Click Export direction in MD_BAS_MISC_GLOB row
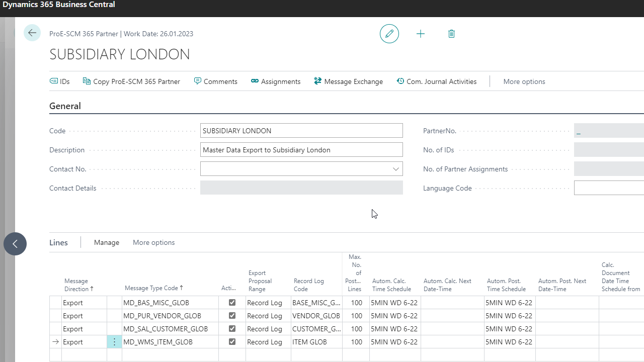This screenshot has height=362, width=644. pyautogui.click(x=84, y=303)
